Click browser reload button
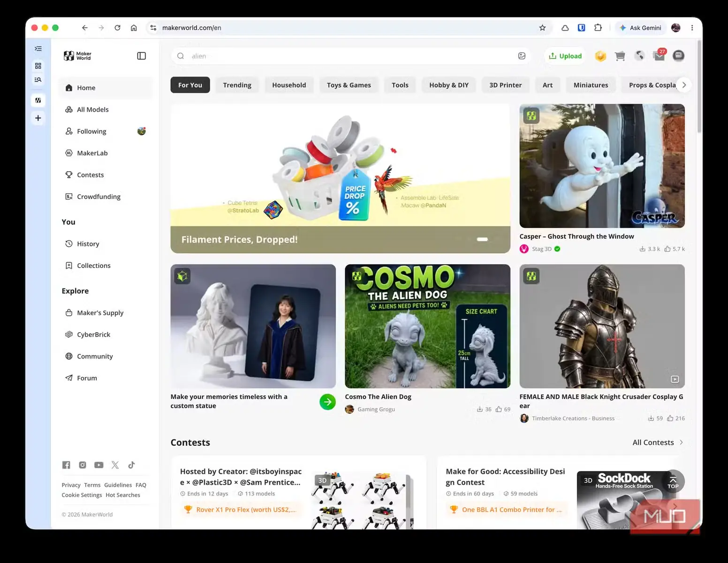 117,28
